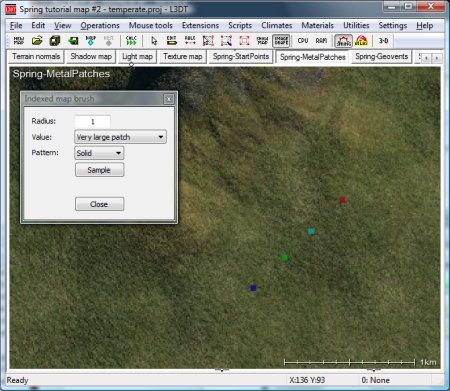This screenshot has height=391, width=450.
Task: Click the green arrow import icon
Action: click(x=73, y=41)
